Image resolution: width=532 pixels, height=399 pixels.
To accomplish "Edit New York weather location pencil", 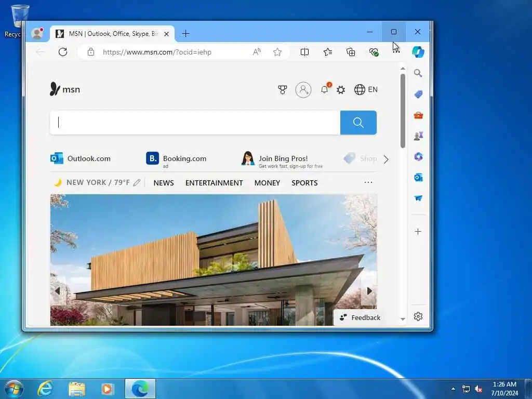I will point(137,183).
